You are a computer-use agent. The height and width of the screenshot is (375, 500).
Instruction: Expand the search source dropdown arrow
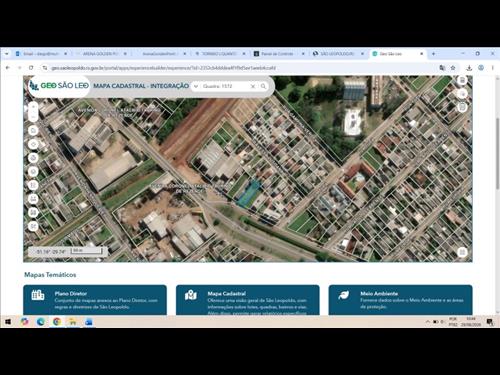(x=196, y=86)
